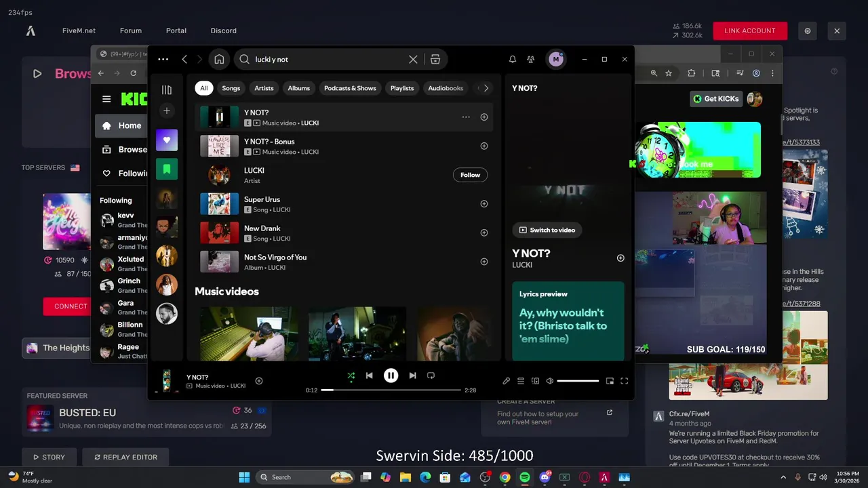Adjust the Spotify volume slider
Viewport: 868px width, 488px height.
(x=578, y=381)
